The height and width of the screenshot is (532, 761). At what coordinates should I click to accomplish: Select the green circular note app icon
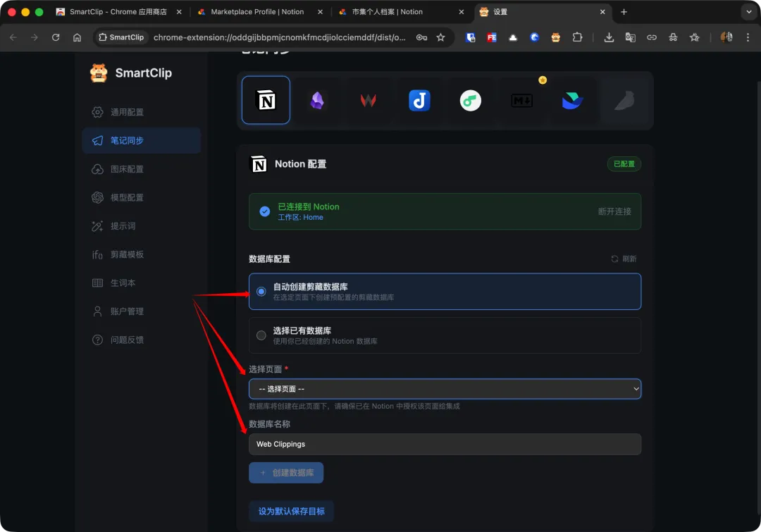tap(470, 101)
